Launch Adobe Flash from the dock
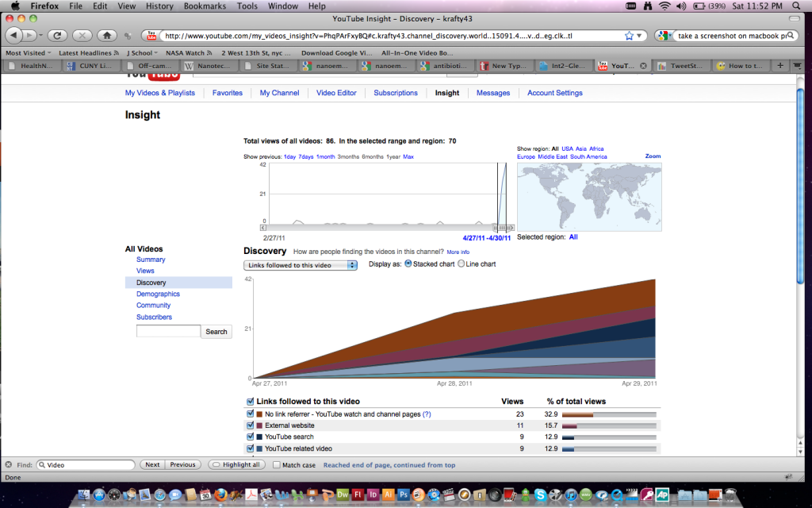 click(x=358, y=495)
